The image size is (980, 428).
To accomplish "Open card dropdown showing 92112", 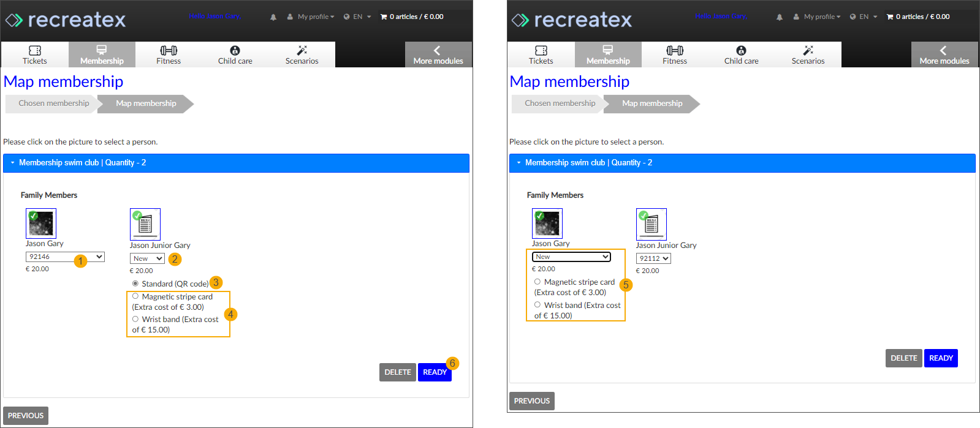I will [x=653, y=258].
